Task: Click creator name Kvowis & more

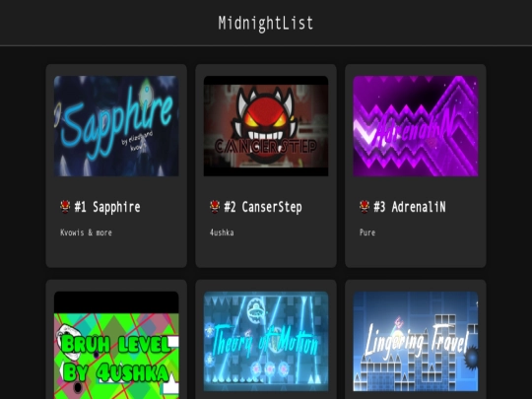Action: point(86,233)
